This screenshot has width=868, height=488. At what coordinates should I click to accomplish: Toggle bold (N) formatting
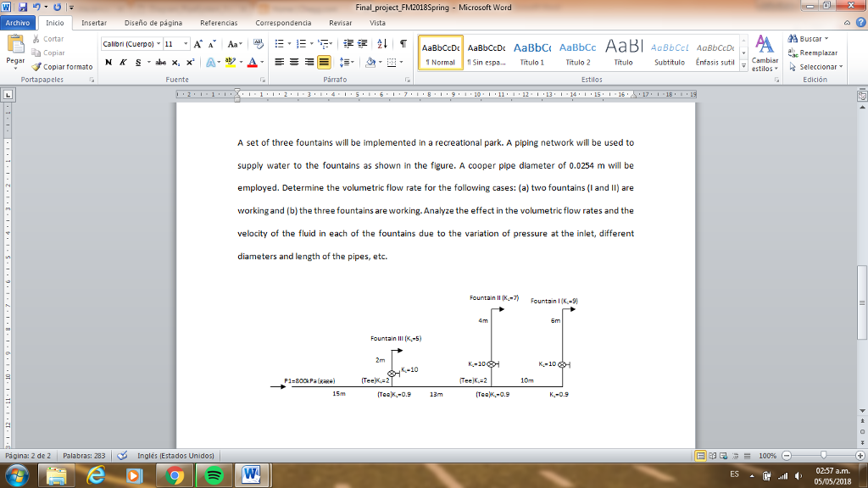(x=108, y=62)
